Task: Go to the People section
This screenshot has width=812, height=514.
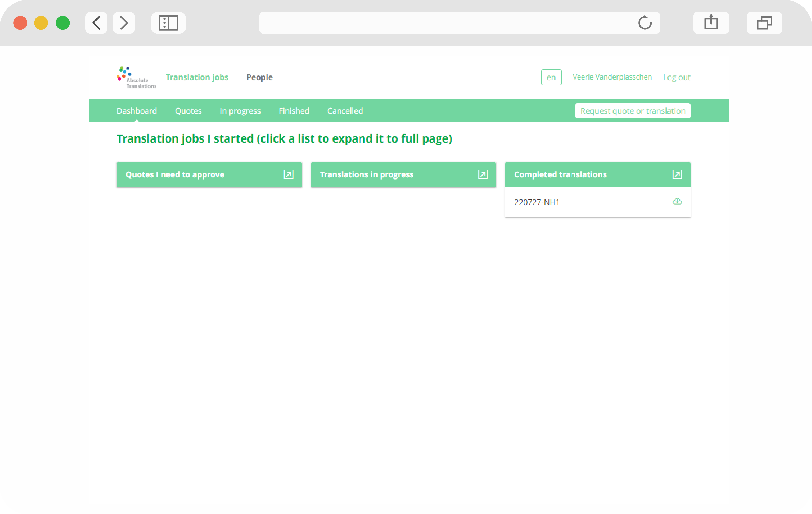Action: click(x=259, y=77)
